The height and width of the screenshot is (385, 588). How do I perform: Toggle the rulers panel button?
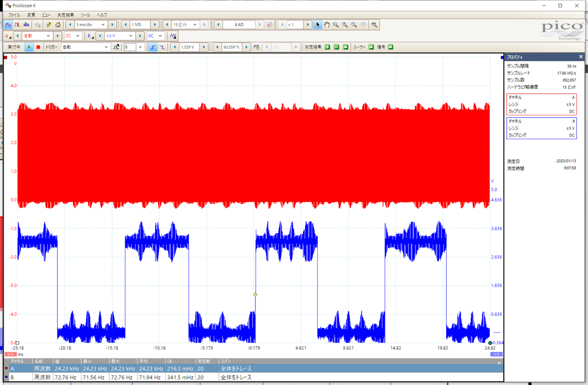[x=371, y=47]
